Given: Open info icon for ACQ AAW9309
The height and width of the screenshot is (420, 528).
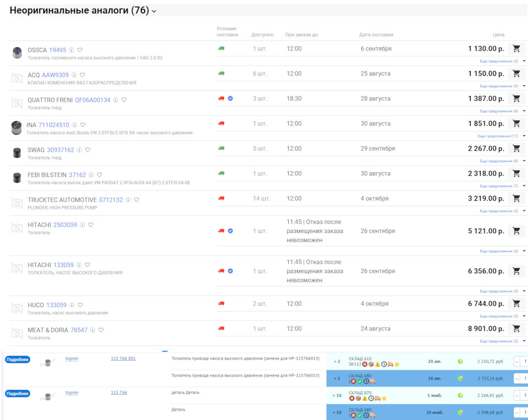Looking at the screenshot, I should coord(74,75).
